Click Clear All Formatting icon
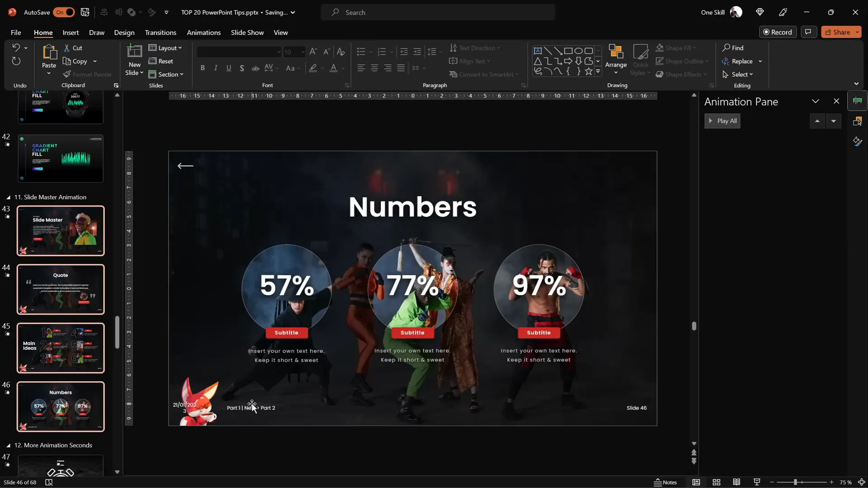 click(x=341, y=52)
